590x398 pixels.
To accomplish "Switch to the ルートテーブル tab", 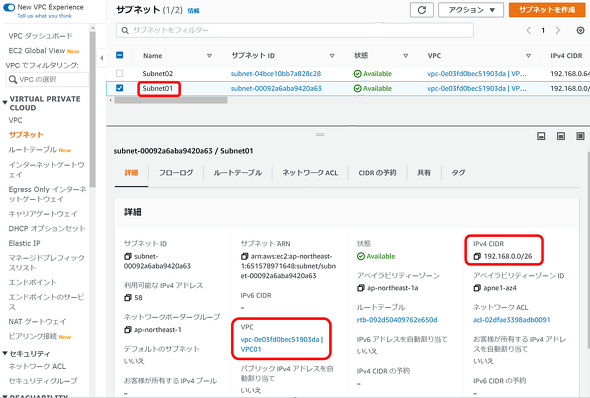I will [237, 173].
